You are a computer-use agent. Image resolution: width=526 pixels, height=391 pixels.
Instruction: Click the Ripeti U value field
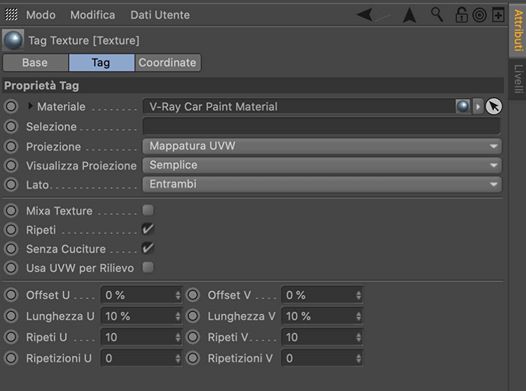[141, 337]
